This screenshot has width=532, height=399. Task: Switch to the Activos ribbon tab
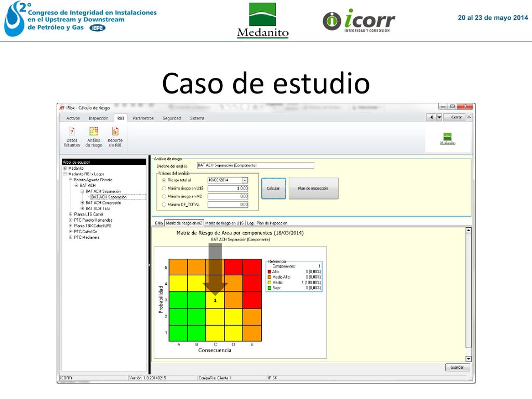[x=73, y=118]
